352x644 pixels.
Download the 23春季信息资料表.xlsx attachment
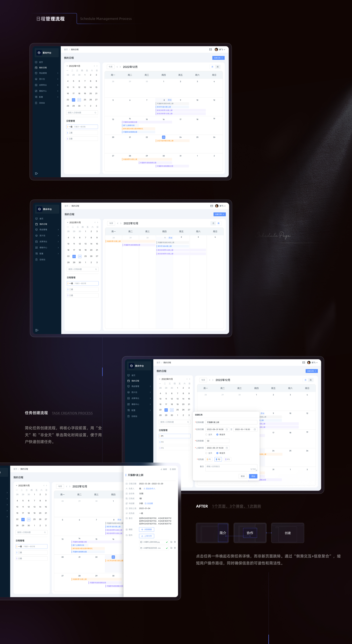point(171,548)
